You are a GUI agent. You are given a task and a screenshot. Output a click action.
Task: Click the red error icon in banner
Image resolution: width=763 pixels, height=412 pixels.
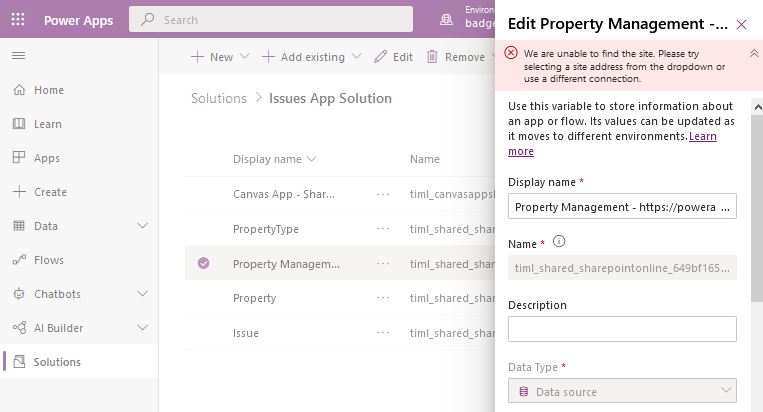(x=511, y=53)
